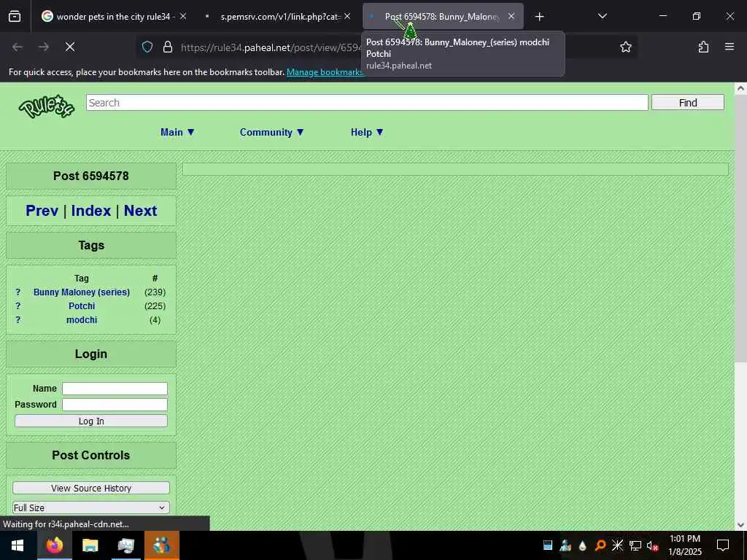Click the padlock site security icon
Viewport: 747px width, 560px height.
click(168, 47)
